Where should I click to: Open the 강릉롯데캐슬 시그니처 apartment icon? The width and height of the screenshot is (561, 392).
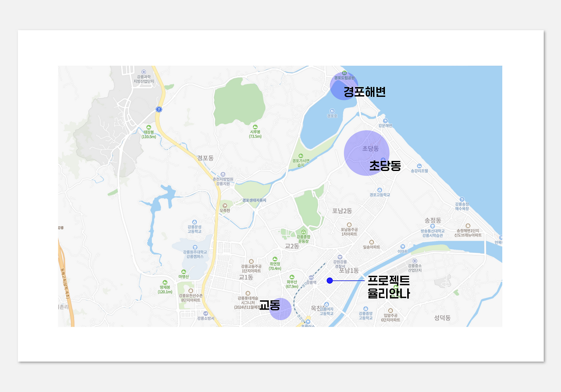click(x=248, y=293)
